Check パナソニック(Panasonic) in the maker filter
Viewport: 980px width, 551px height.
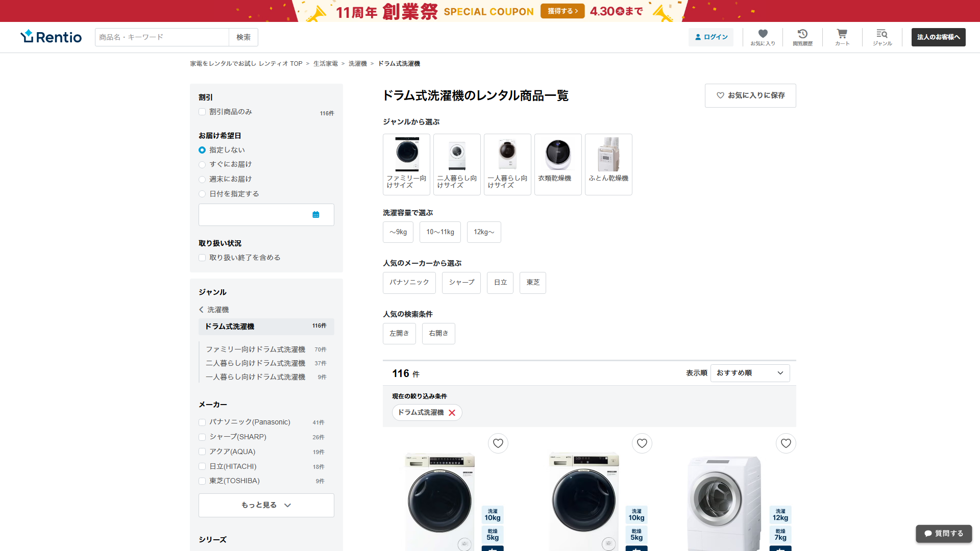202,422
